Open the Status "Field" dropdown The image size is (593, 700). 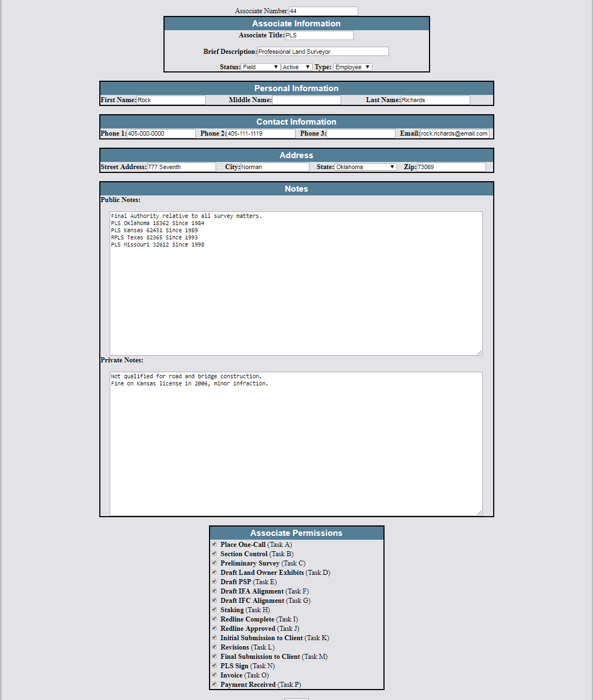pyautogui.click(x=261, y=67)
